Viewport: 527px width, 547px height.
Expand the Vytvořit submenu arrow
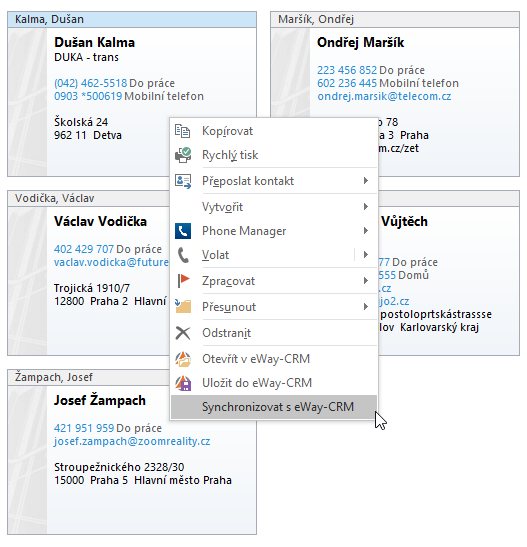click(366, 207)
